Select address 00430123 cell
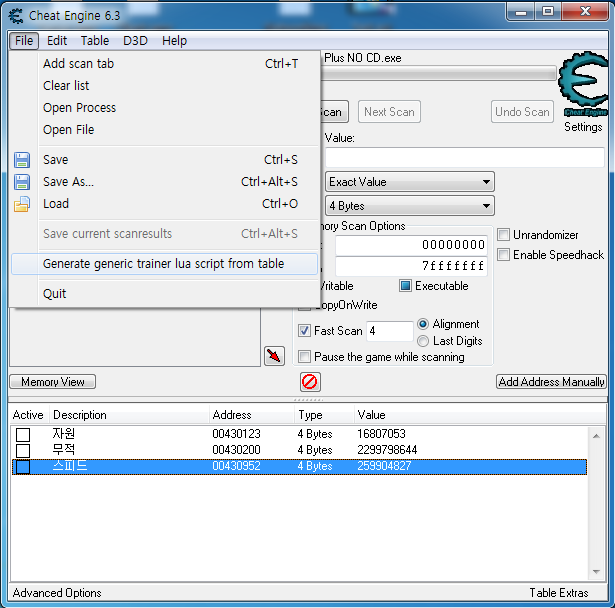The height and width of the screenshot is (608, 615). coord(236,434)
